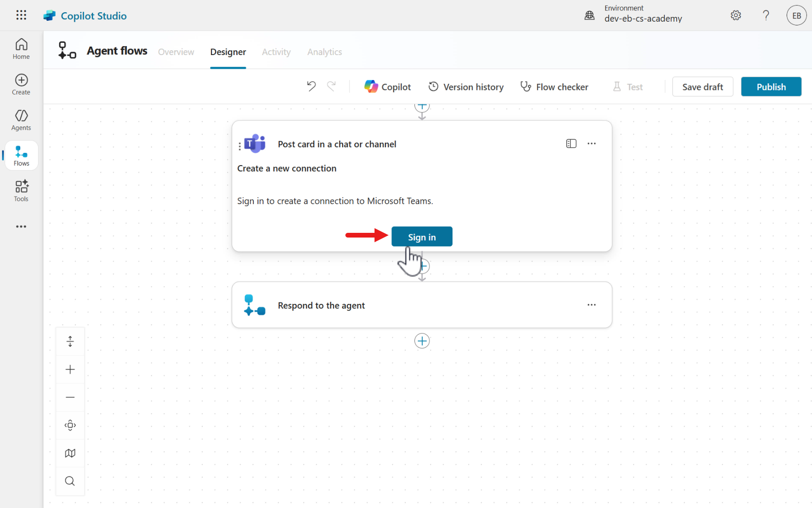Screen dimensions: 812x508
Task: Open more options on Respond to the agent
Action: 592,305
